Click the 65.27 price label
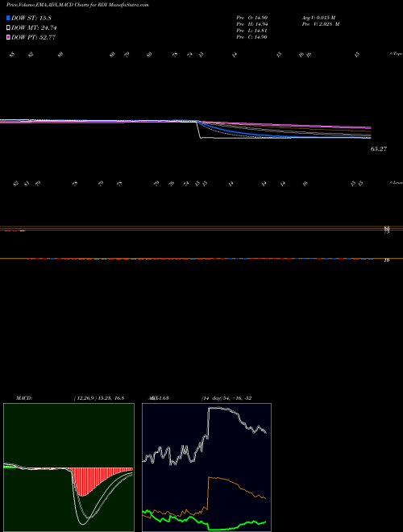The height and width of the screenshot is (532, 403). point(379,149)
